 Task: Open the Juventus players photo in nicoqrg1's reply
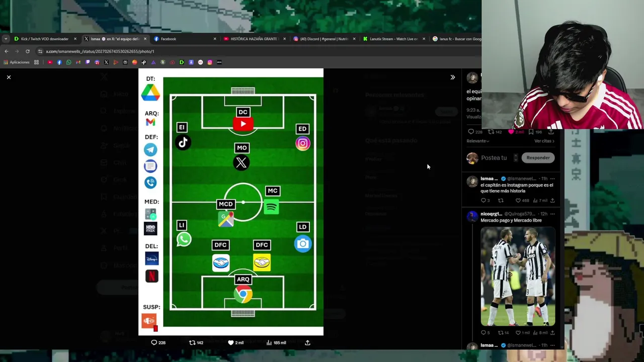pos(518,277)
